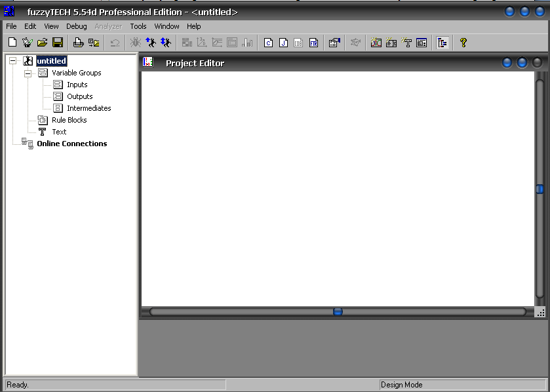The image size is (550, 392).
Task: Open the Help menu
Action: [193, 26]
